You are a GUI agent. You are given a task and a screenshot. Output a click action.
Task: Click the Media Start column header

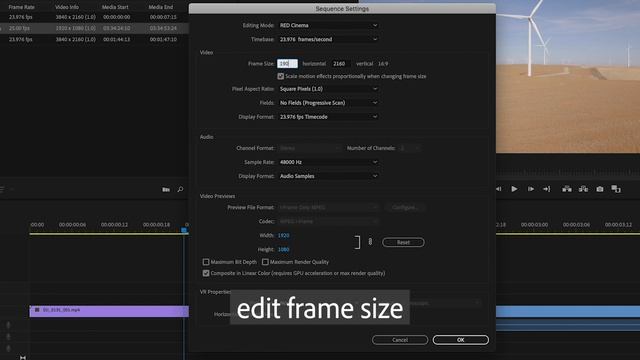(x=115, y=7)
